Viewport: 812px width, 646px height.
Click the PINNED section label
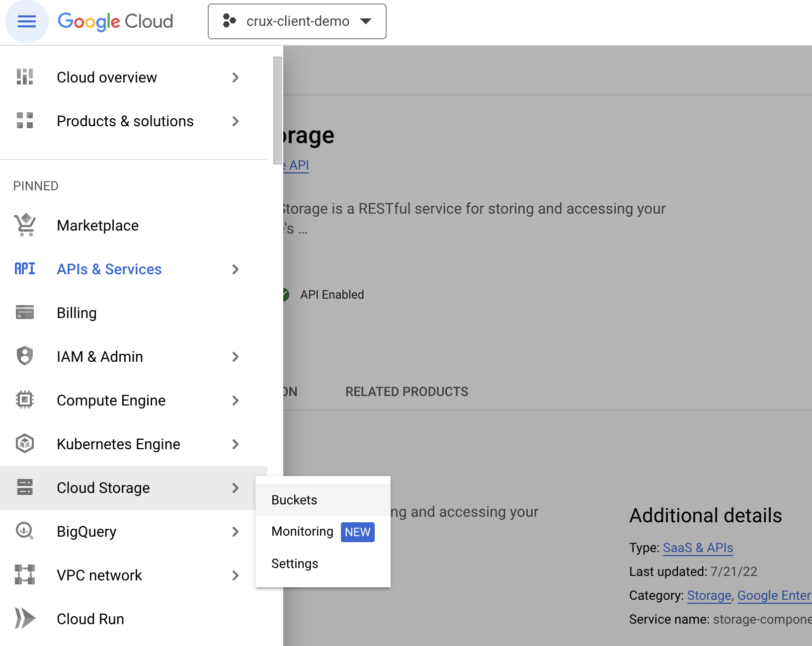tap(36, 186)
